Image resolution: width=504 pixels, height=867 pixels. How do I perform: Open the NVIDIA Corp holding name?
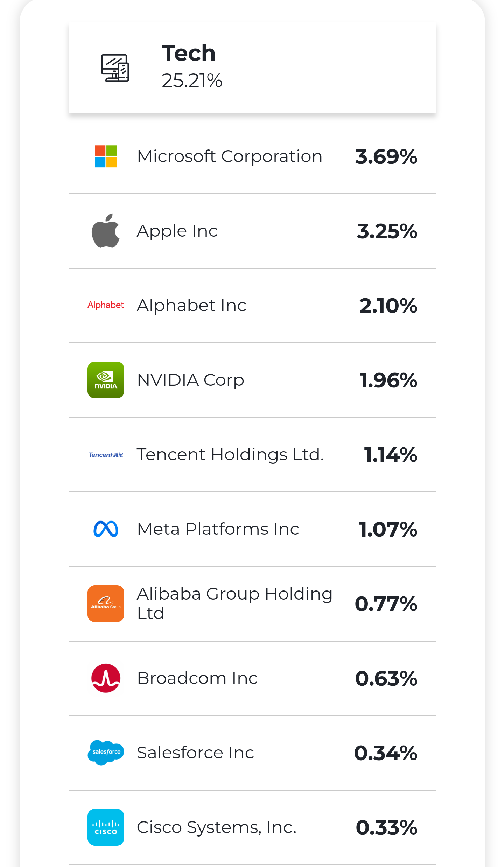click(x=190, y=380)
